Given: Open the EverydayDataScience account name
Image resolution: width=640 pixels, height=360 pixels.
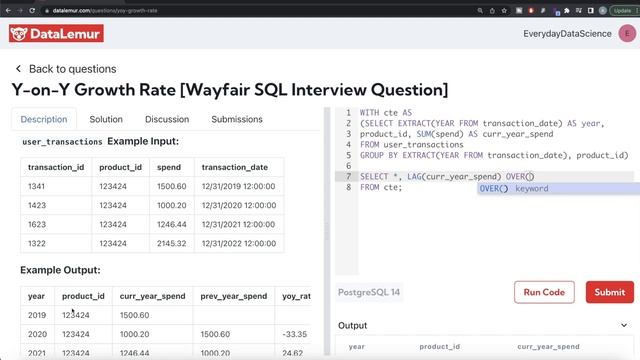Looking at the screenshot, I should [x=567, y=34].
